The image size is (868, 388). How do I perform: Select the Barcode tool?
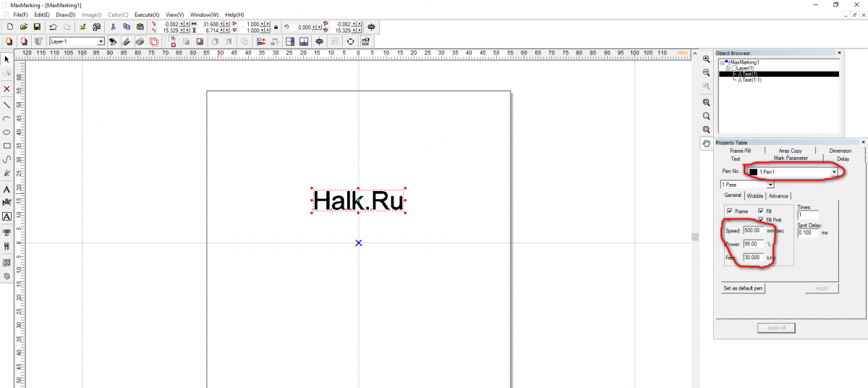[7, 232]
